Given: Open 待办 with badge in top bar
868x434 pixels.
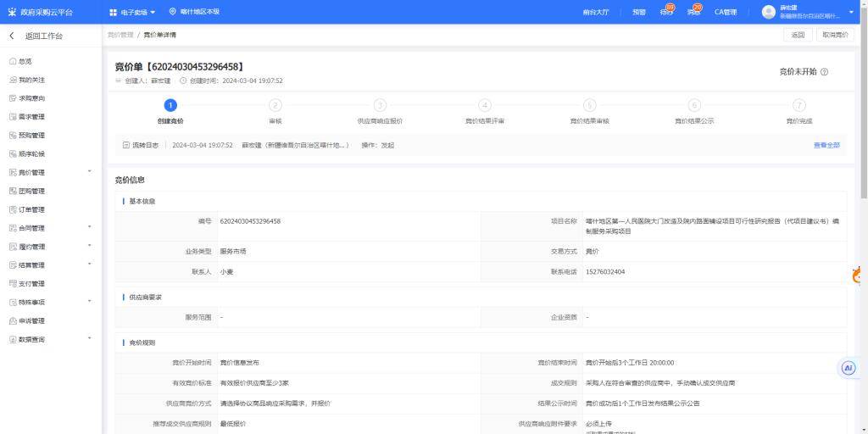Looking at the screenshot, I should (667, 11).
